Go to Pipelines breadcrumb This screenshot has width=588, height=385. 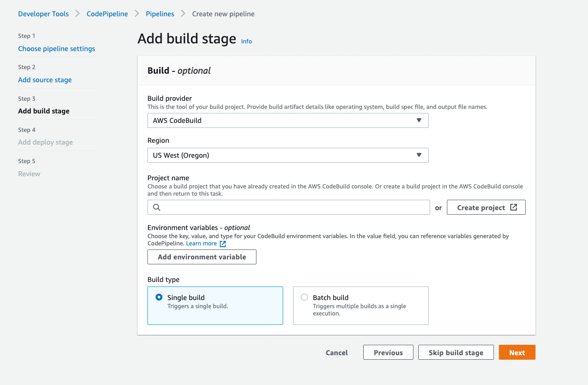click(x=160, y=14)
